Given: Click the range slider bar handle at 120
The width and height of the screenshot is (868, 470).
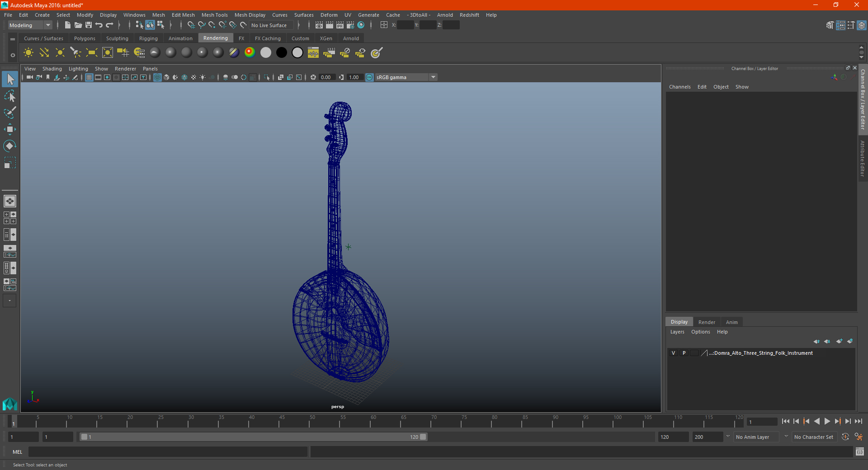Looking at the screenshot, I should (x=423, y=437).
